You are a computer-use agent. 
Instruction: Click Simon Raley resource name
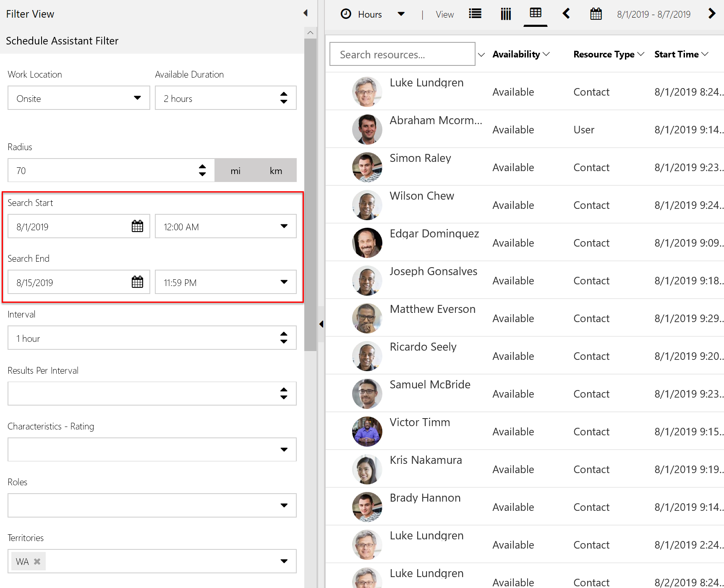coord(421,158)
